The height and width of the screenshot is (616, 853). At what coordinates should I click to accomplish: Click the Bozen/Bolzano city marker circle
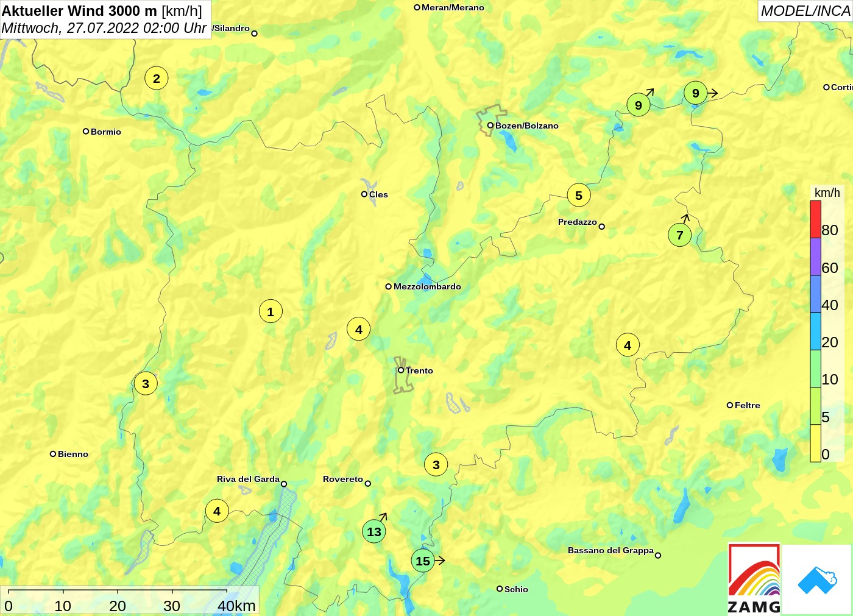tap(490, 126)
